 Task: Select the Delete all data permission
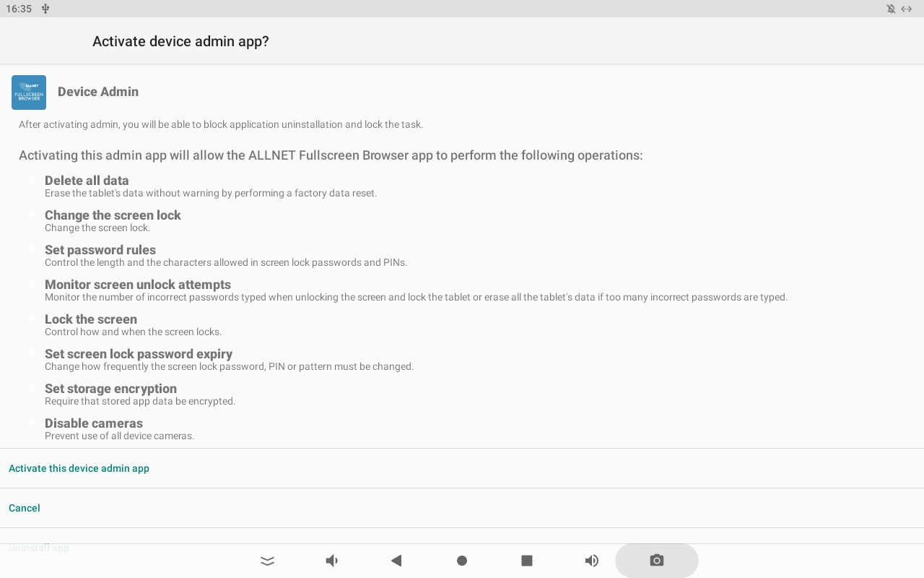87,181
